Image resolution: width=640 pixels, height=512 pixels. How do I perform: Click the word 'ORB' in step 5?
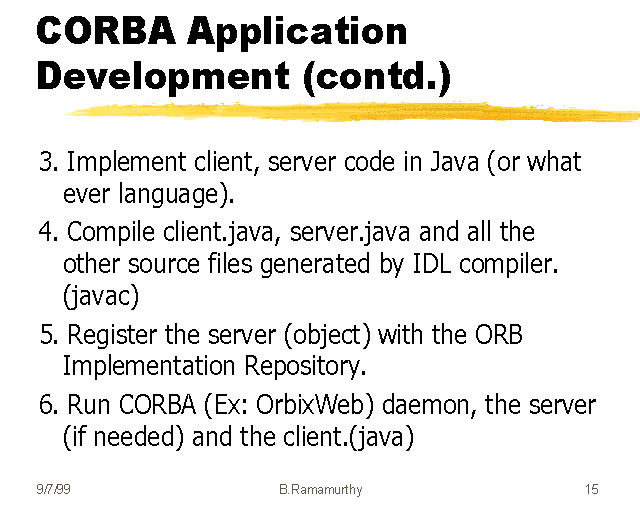click(494, 333)
